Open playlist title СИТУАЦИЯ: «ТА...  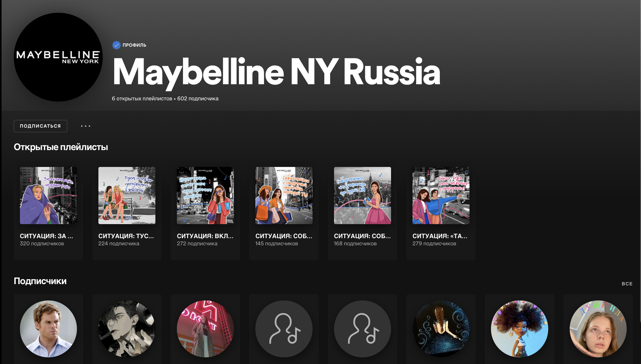pos(440,236)
